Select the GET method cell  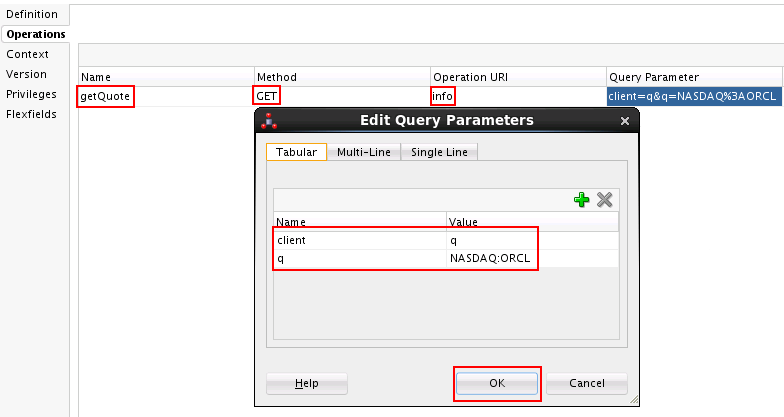(x=342, y=96)
